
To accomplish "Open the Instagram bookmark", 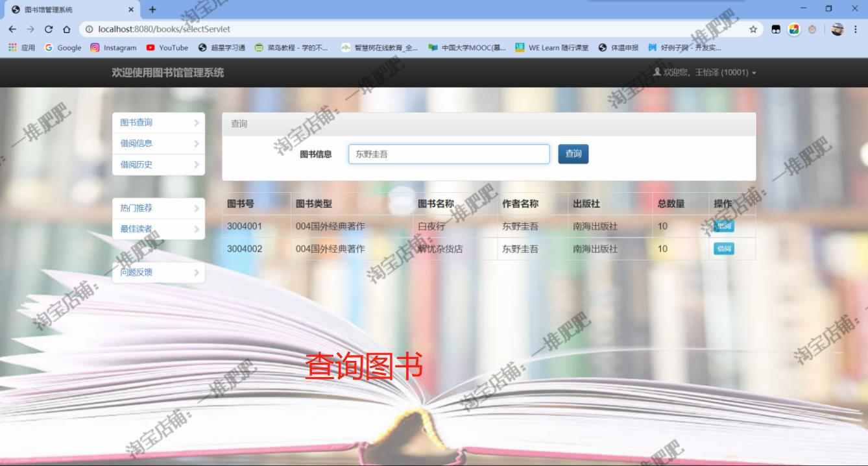I will 114,47.
